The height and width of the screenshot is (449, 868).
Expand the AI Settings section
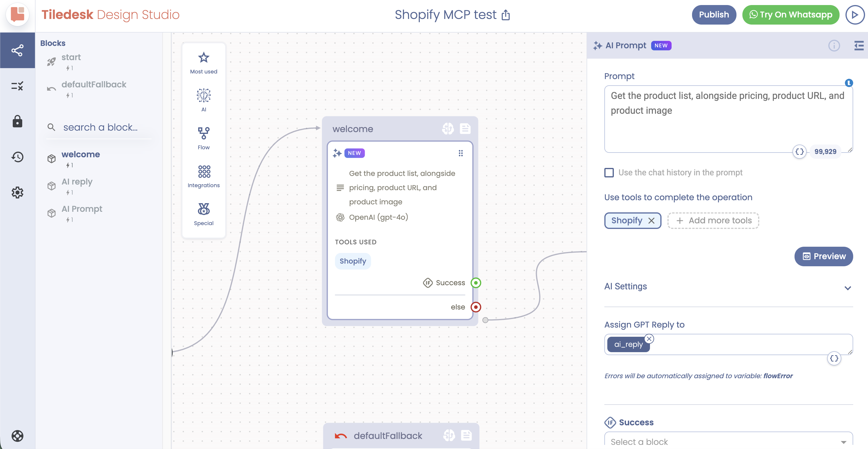848,288
